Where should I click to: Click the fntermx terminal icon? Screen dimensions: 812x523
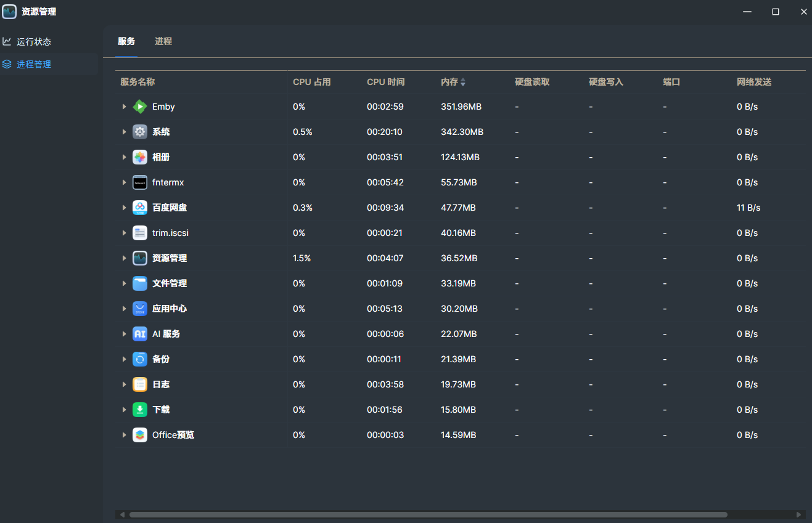[140, 182]
